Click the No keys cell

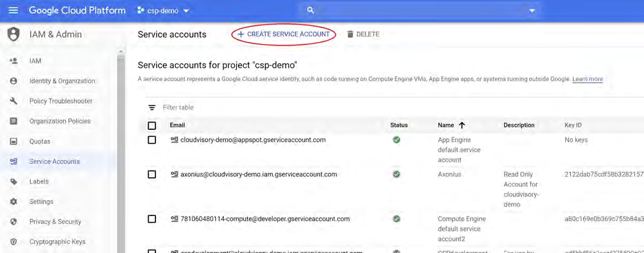point(576,140)
